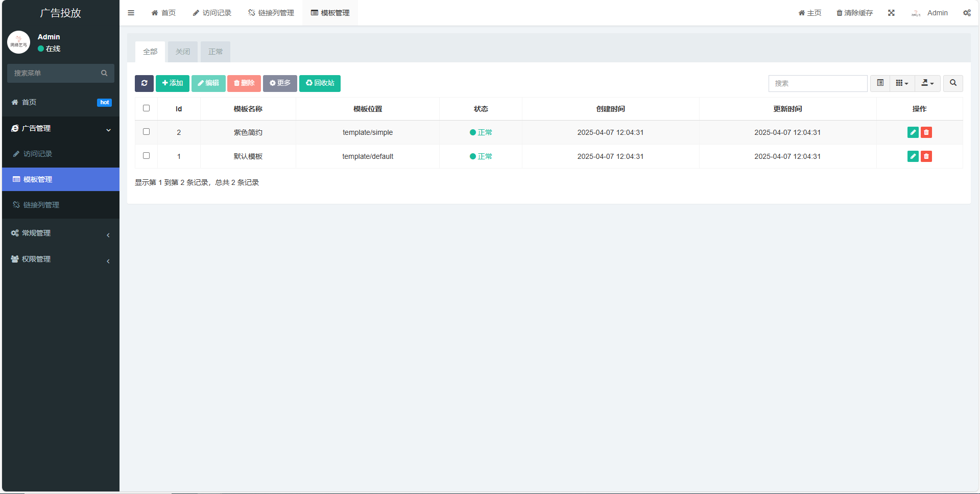Open the columns visibility dropdown
Viewport: 980px width, 494px height.
902,83
